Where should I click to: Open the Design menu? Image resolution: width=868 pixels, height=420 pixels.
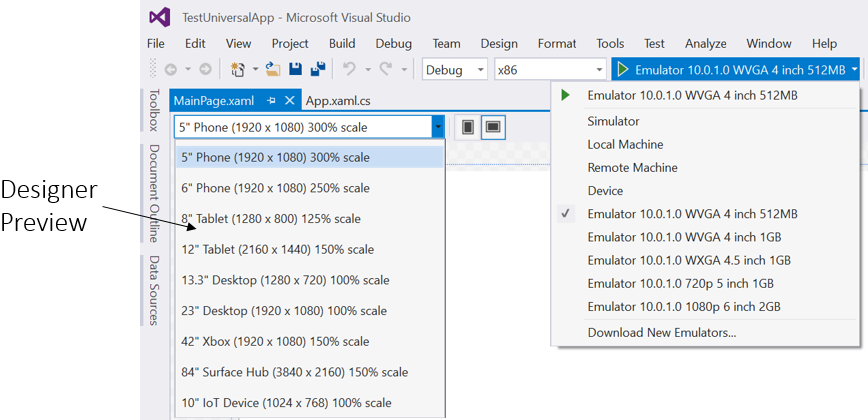(499, 44)
